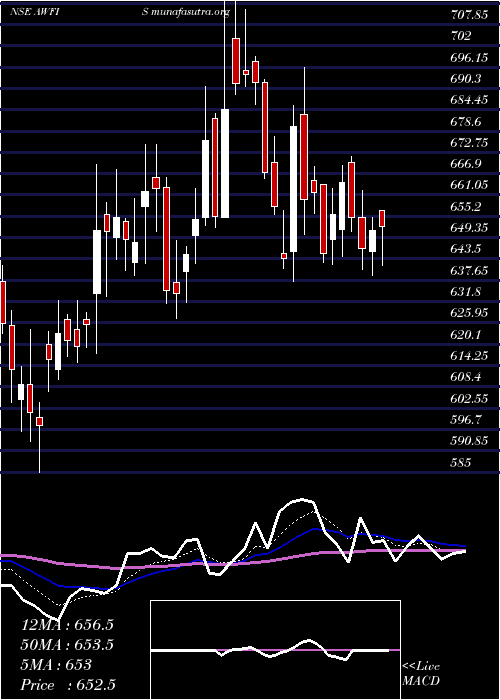Select the 585 price axis label
This screenshot has width=500, height=700.
point(461,462)
